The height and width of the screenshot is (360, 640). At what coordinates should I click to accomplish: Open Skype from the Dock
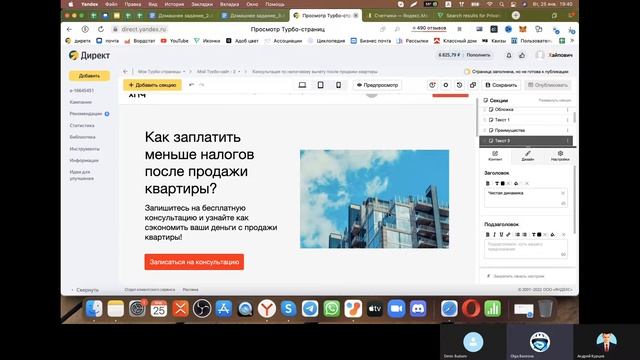[288, 309]
